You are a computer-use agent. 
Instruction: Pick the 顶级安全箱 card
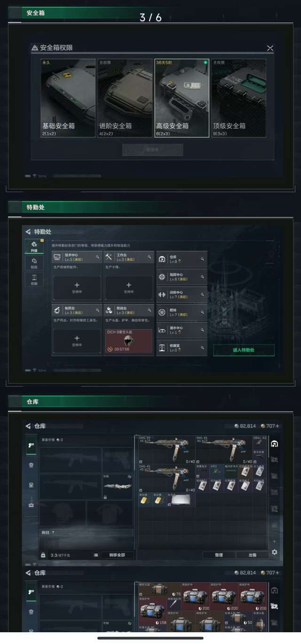[x=239, y=98]
